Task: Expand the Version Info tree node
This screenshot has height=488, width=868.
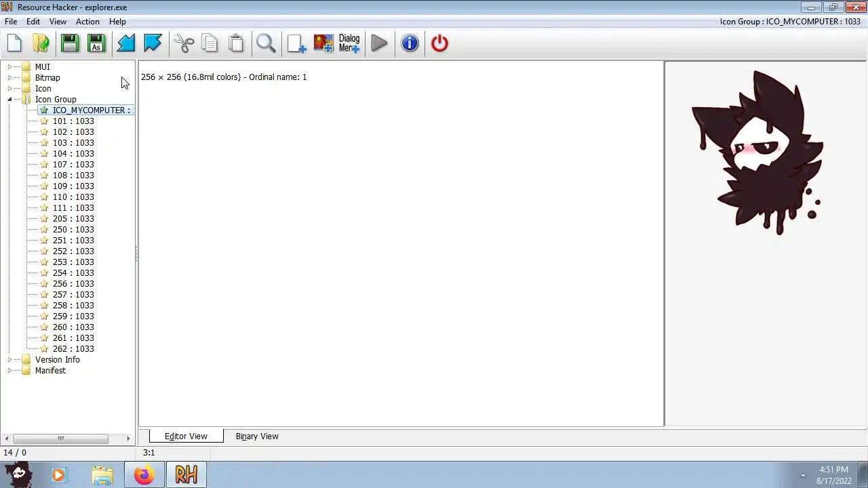Action: pos(9,359)
